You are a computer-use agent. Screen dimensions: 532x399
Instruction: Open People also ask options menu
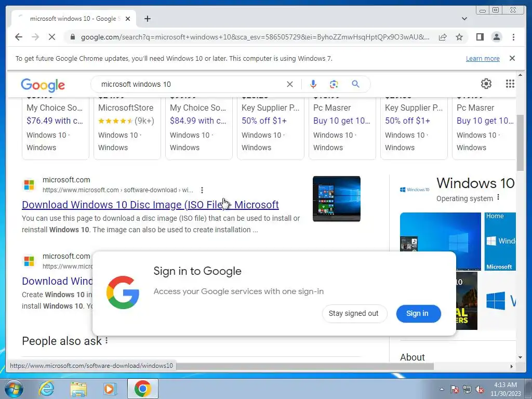point(107,340)
